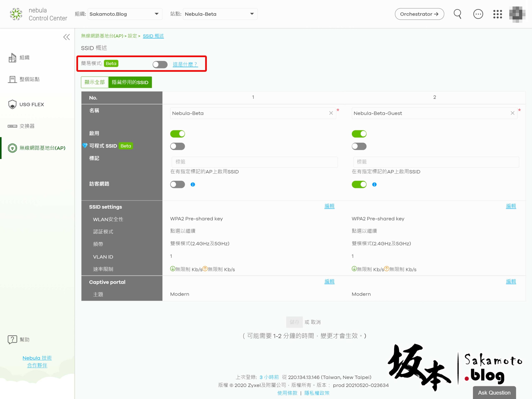Click the Ask Question button
The height and width of the screenshot is (399, 532).
pyautogui.click(x=494, y=393)
